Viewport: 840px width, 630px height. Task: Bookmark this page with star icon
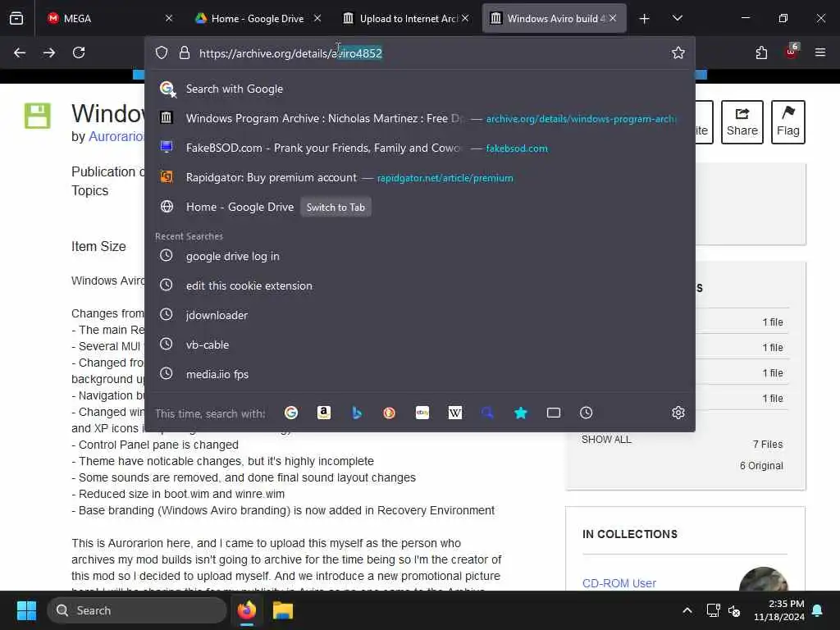point(678,52)
